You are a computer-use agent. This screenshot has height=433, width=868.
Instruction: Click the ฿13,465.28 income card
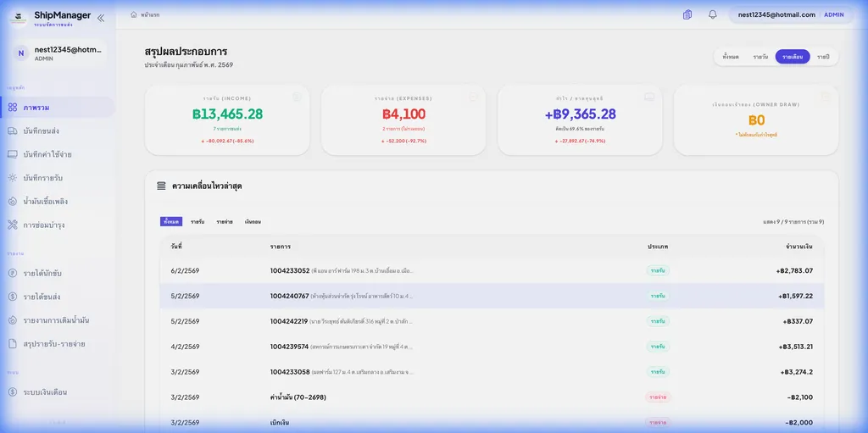click(x=227, y=119)
